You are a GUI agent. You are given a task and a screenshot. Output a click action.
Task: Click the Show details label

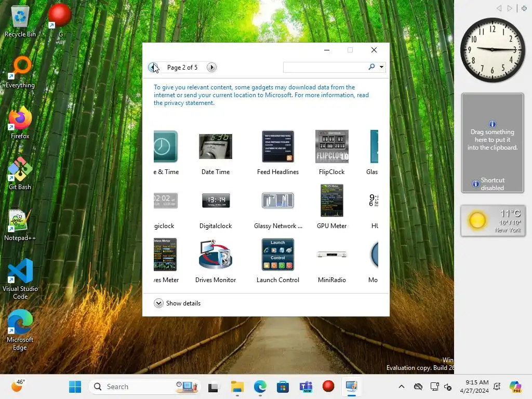pos(183,303)
